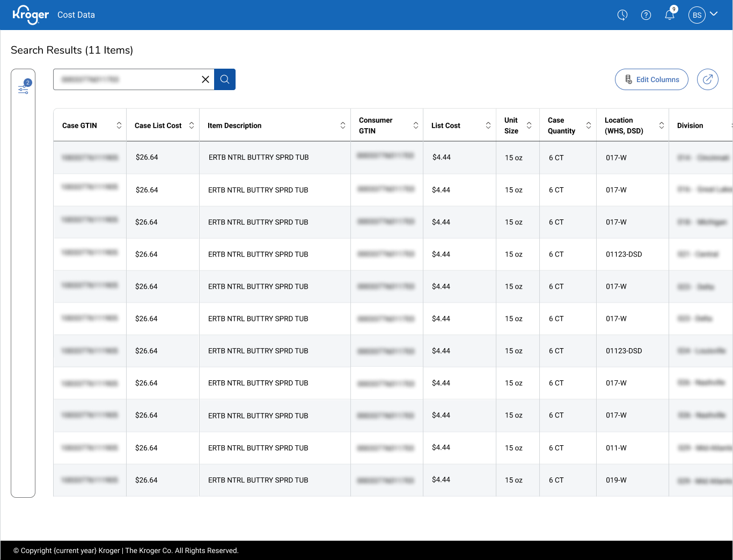This screenshot has height=560, width=733.
Task: Sort by Location (WHS, DSD) column
Action: click(662, 126)
